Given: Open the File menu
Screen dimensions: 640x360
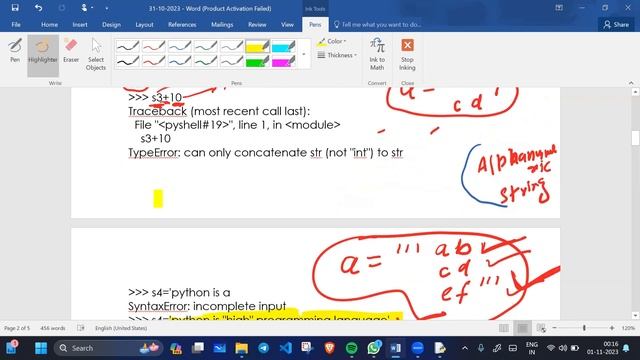Looking at the screenshot, I should click(x=16, y=24).
